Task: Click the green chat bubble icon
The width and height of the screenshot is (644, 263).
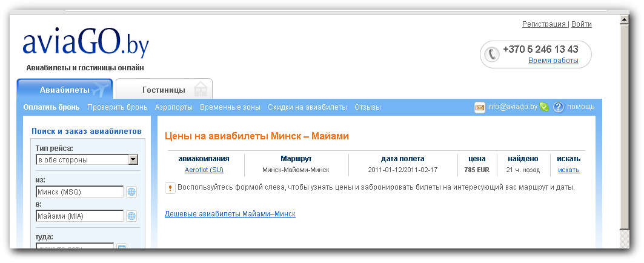Action: 544,107
